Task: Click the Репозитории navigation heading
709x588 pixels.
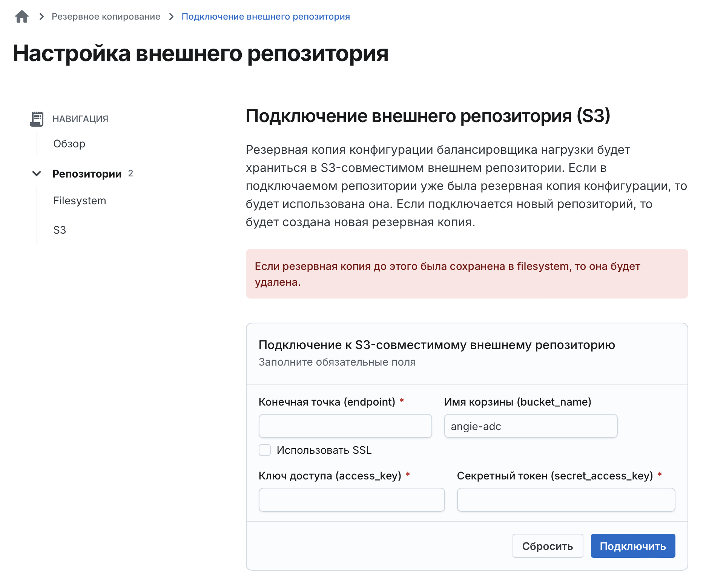Action: 87,174
